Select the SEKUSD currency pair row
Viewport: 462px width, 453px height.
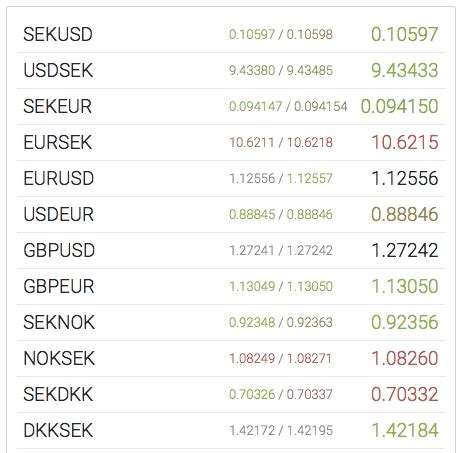[x=231, y=34]
